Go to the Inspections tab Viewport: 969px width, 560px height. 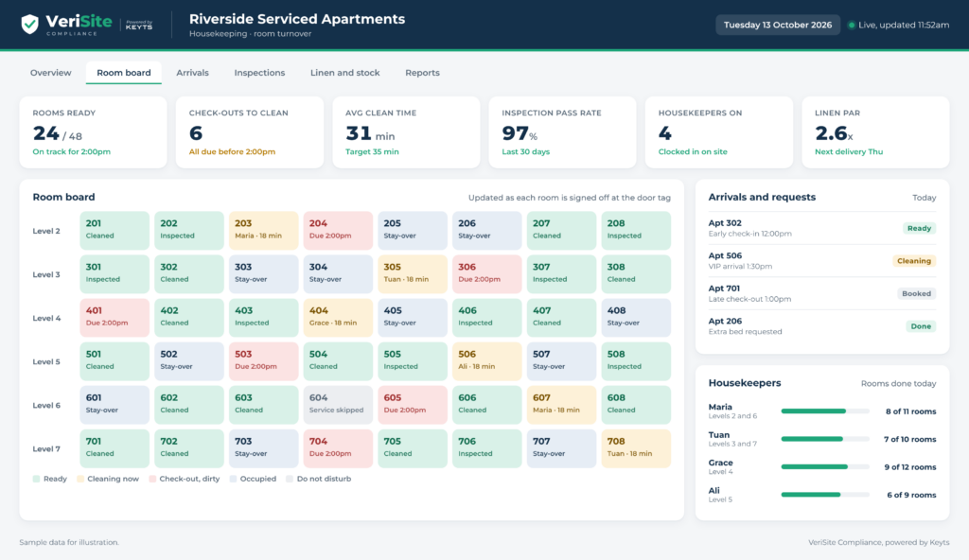259,73
